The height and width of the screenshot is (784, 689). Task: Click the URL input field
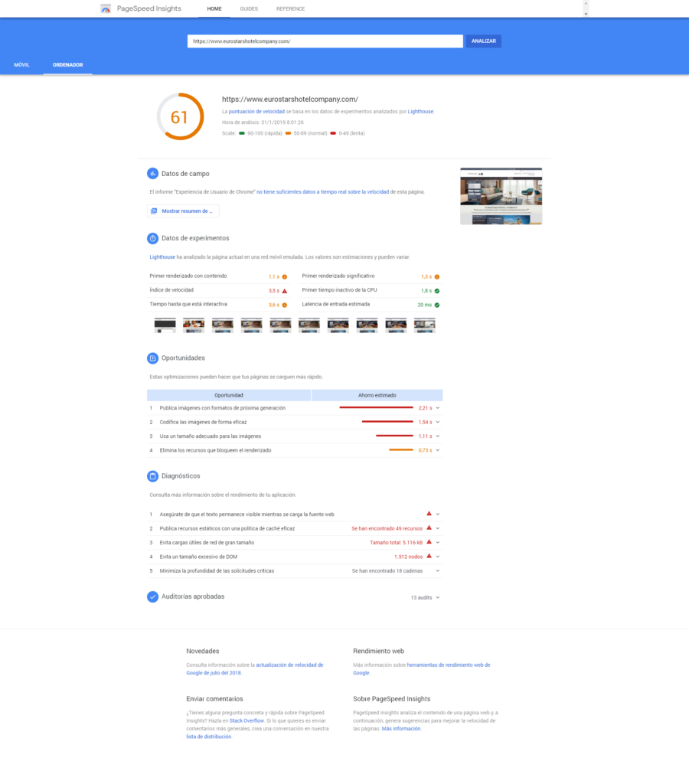325,41
